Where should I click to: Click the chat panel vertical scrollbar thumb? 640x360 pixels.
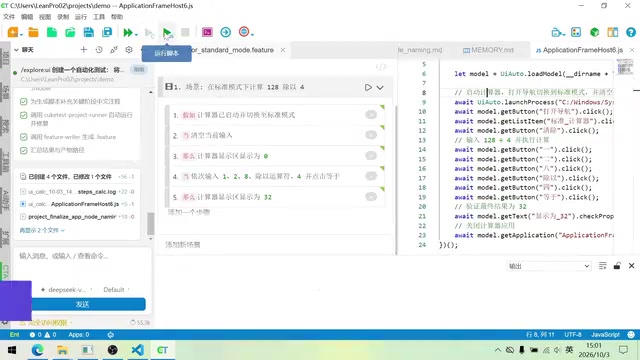point(151,224)
